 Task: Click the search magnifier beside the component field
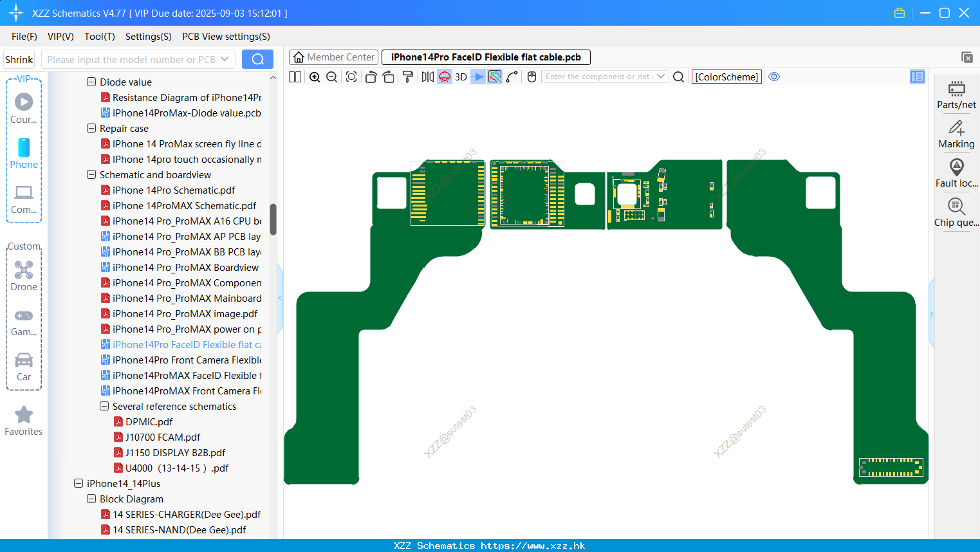click(x=678, y=77)
